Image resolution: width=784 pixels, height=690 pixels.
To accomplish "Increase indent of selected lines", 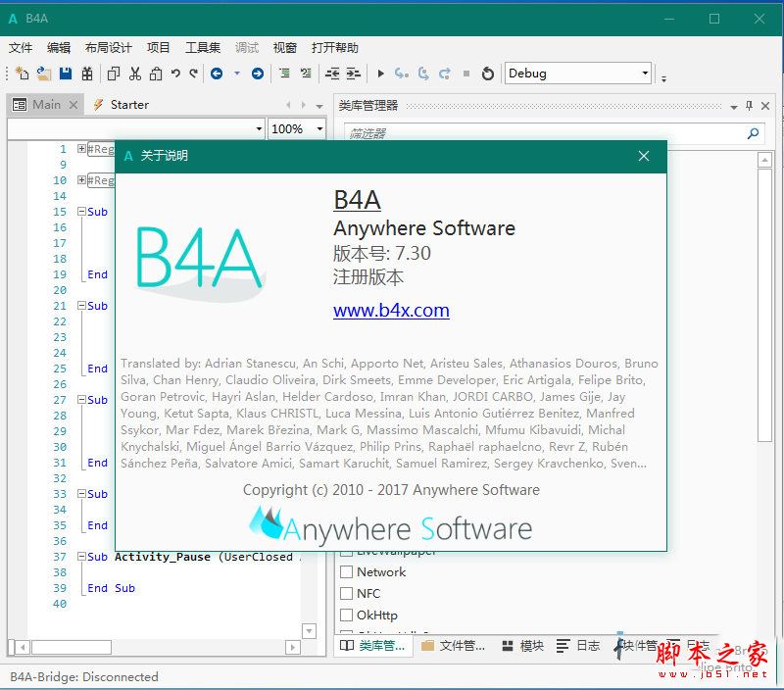I will click(x=354, y=74).
